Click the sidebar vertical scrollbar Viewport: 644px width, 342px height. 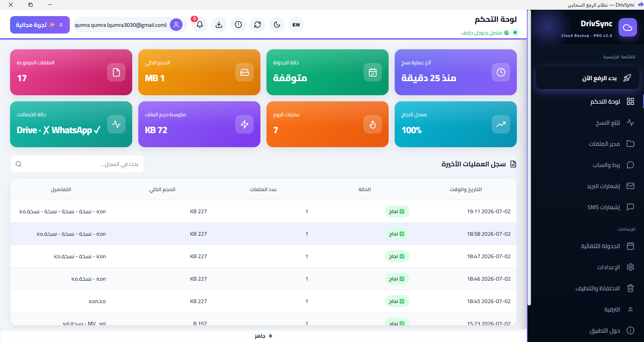(529, 158)
